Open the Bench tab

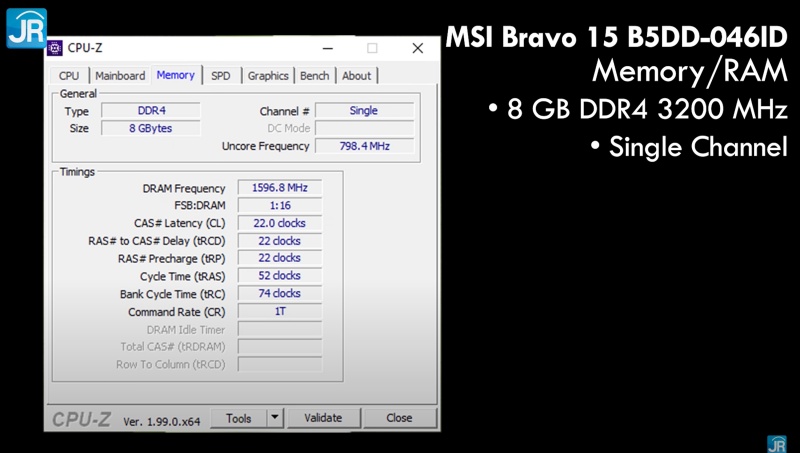click(314, 76)
